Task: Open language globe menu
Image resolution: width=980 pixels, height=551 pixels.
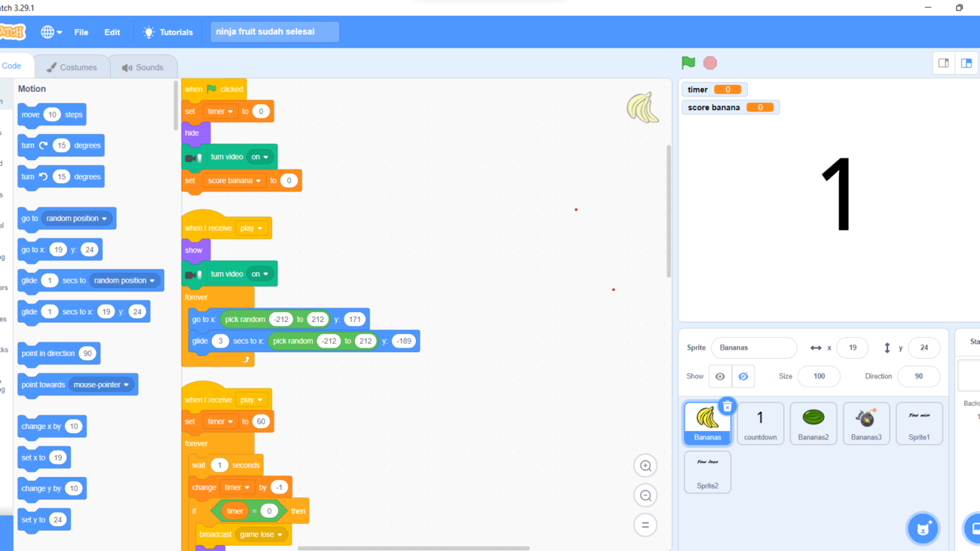Action: [51, 32]
